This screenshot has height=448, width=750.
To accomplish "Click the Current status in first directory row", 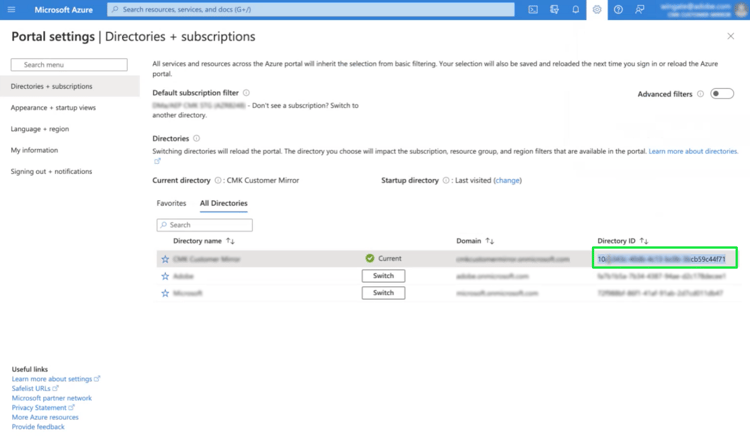I will [x=384, y=258].
